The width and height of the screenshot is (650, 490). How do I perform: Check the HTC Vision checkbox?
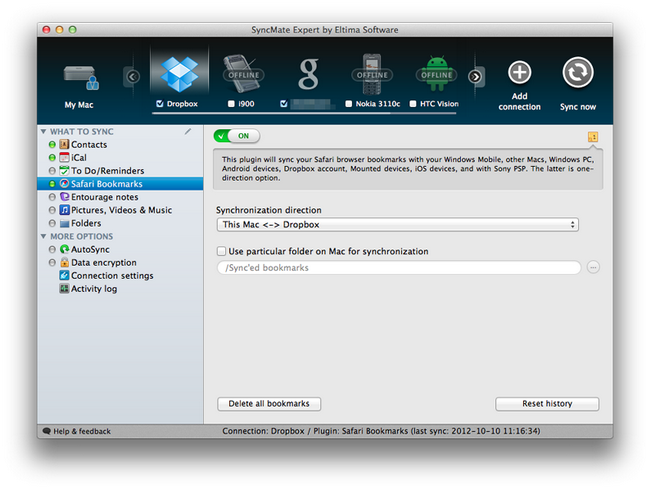[413, 104]
